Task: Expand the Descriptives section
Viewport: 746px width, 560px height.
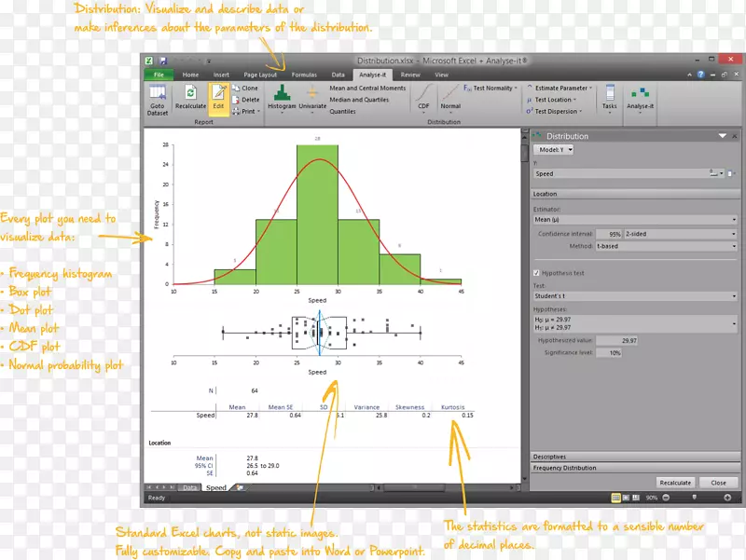Action: 634,457
